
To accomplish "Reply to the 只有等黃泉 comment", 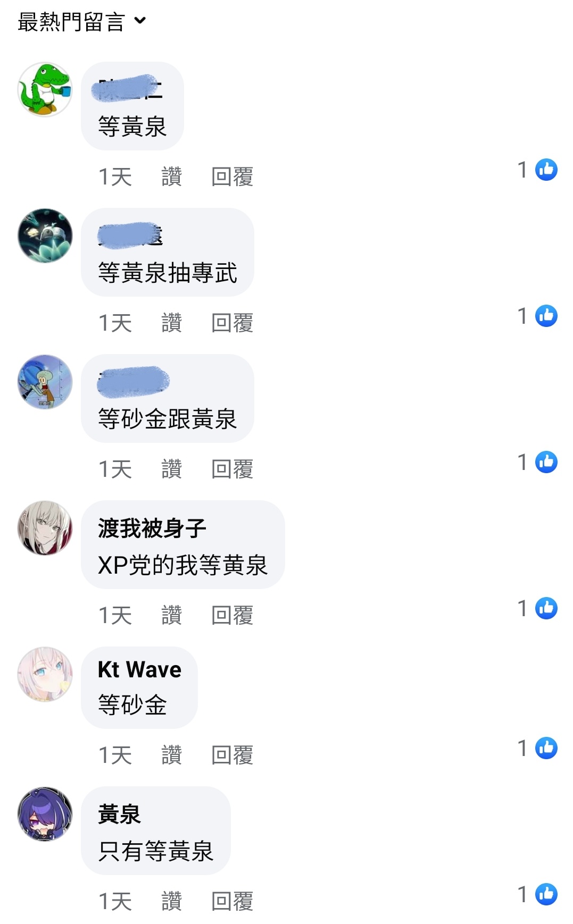I will tap(232, 901).
